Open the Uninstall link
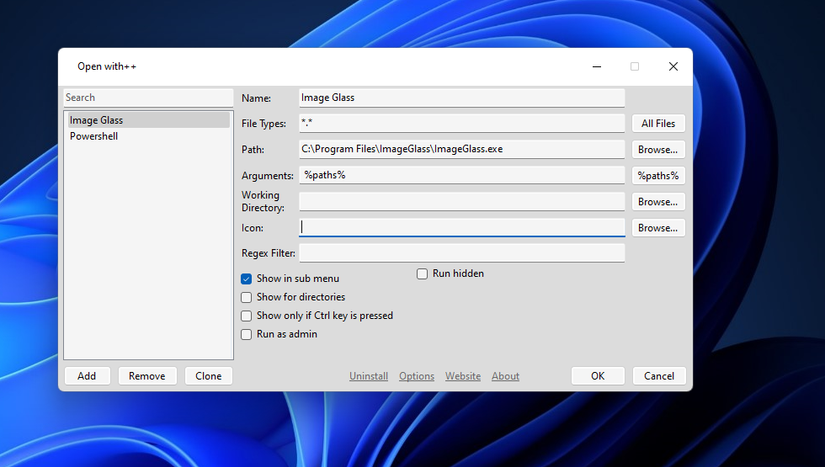 (x=368, y=376)
